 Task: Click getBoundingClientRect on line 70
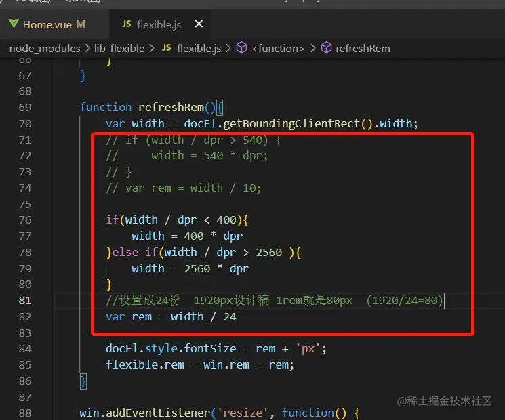(291, 123)
